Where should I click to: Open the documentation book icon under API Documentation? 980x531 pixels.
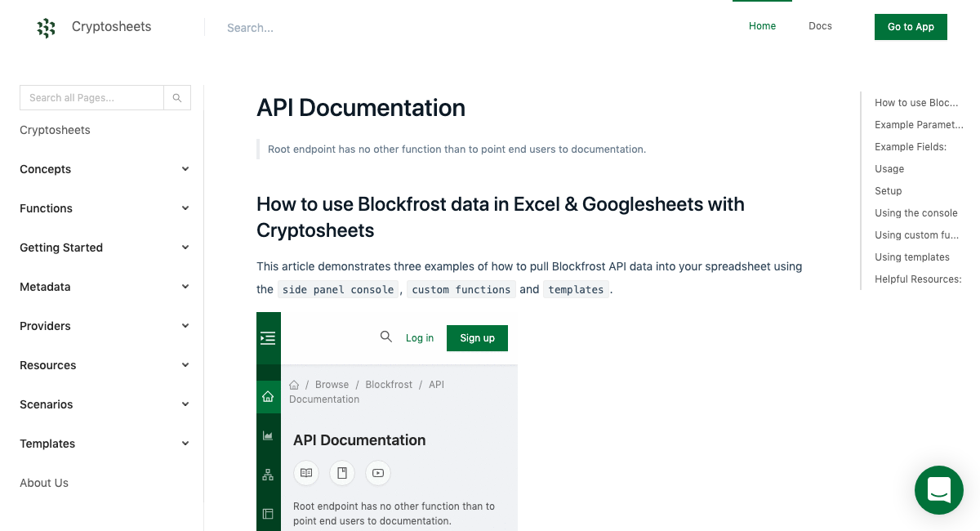tap(305, 473)
